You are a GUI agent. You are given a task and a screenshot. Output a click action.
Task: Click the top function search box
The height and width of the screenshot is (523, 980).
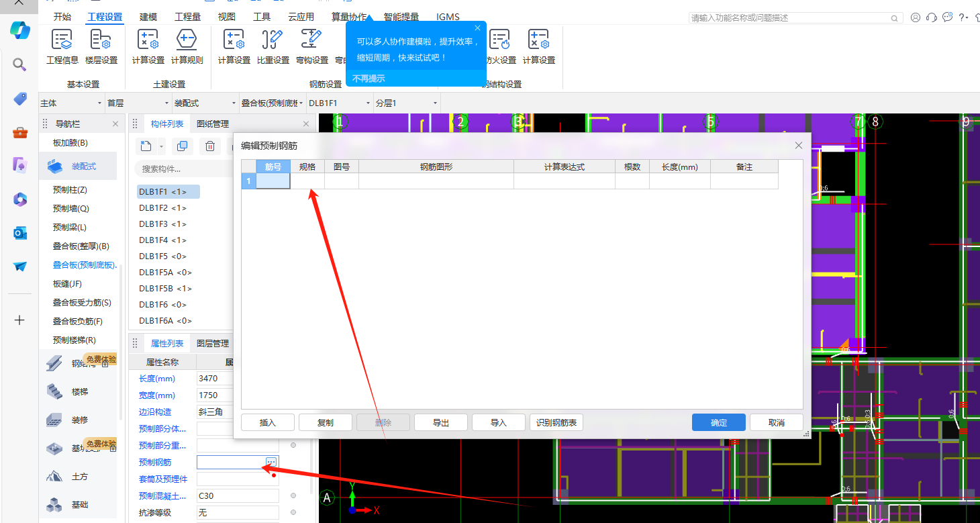tap(795, 18)
